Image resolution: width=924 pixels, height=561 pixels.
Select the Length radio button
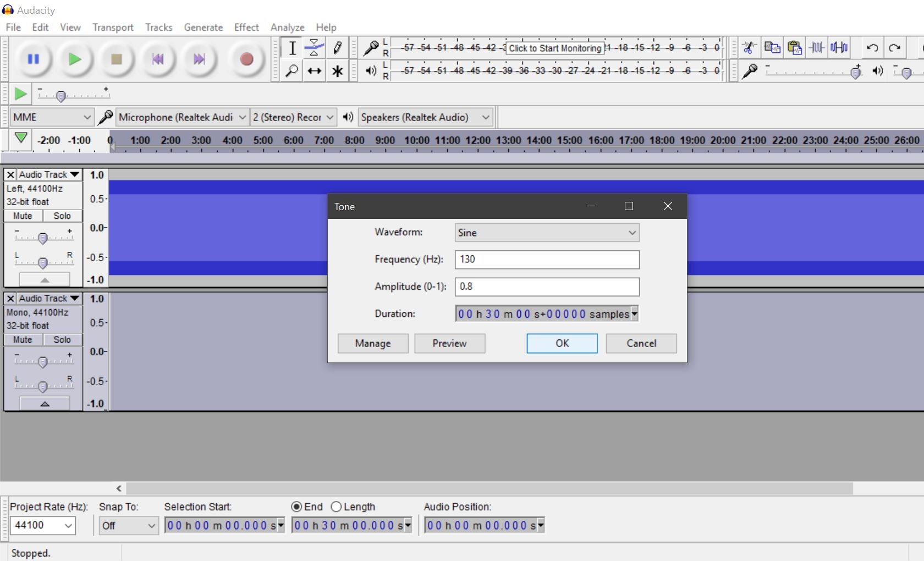(x=336, y=507)
